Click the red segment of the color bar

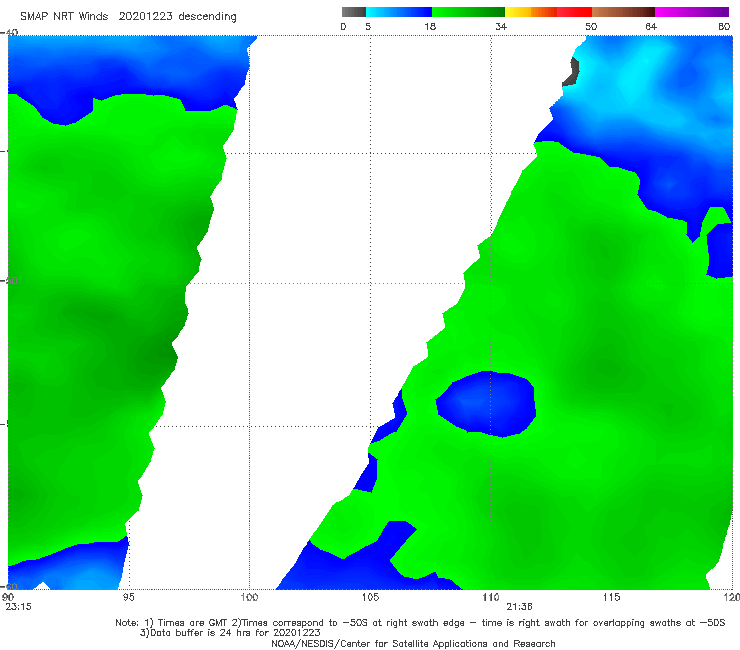[x=574, y=12]
